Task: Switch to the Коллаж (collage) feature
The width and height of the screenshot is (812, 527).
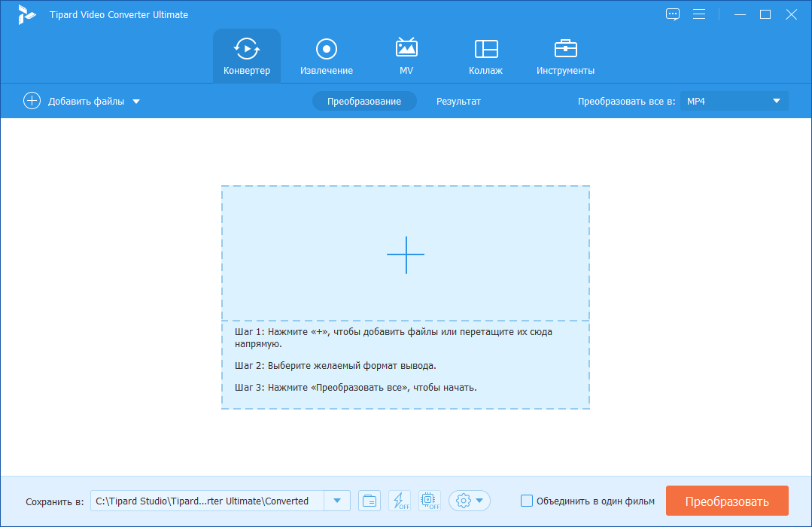Action: coord(485,55)
